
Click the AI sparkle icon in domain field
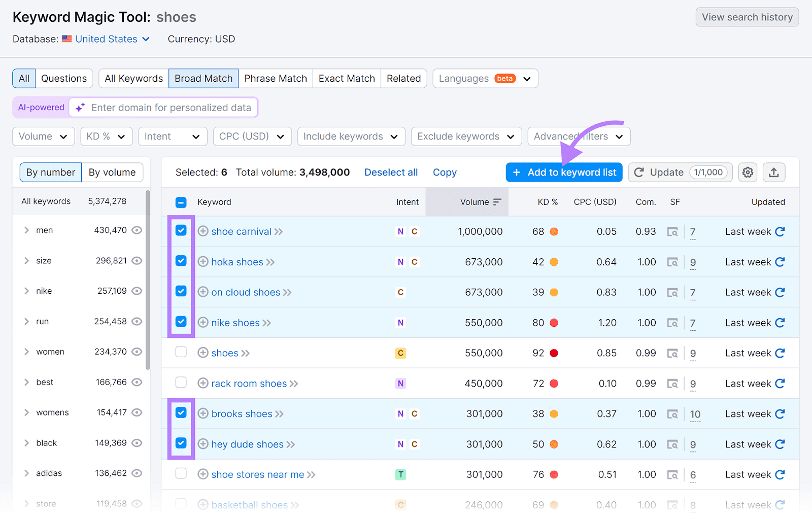(x=80, y=107)
